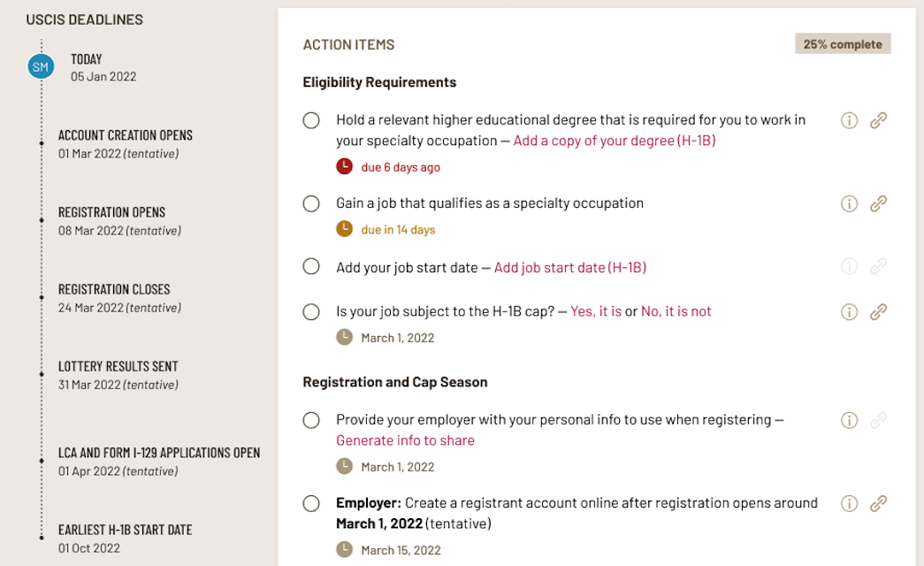
Task: Click info icon for H-1B cap question
Action: 849,311
